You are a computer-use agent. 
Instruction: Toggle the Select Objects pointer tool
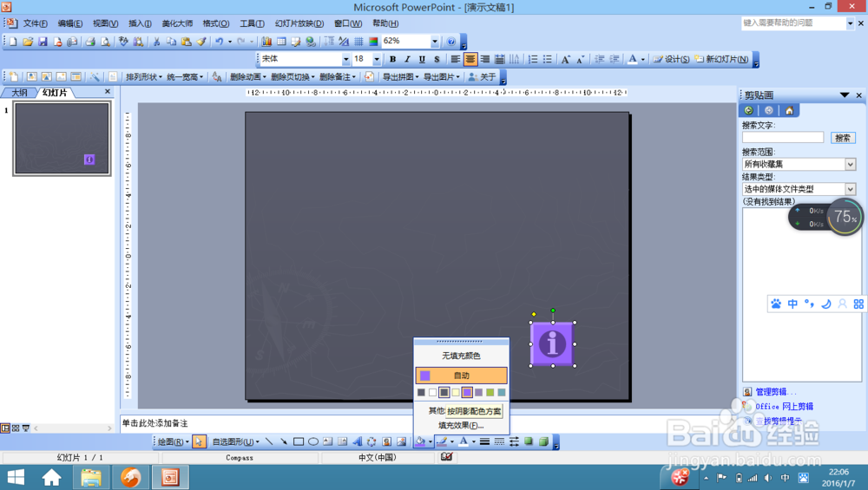tap(199, 441)
